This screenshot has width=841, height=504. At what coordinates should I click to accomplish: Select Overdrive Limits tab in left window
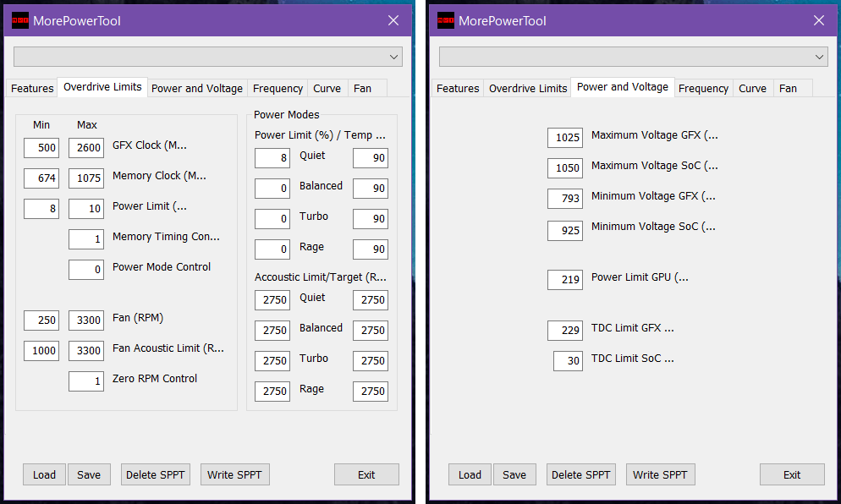[102, 87]
